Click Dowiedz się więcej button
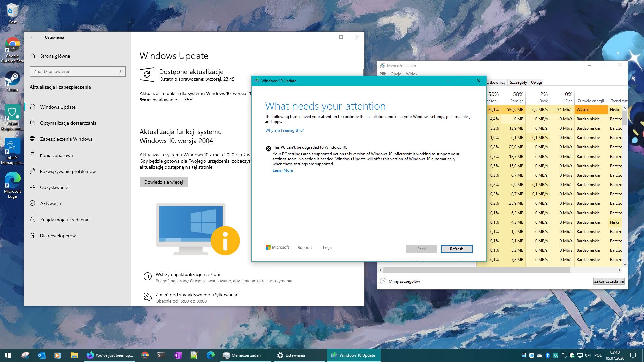The width and height of the screenshot is (644, 362). point(163,182)
